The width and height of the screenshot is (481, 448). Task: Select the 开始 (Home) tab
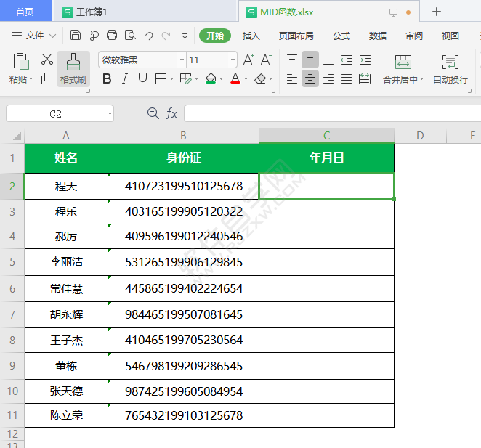tap(215, 36)
